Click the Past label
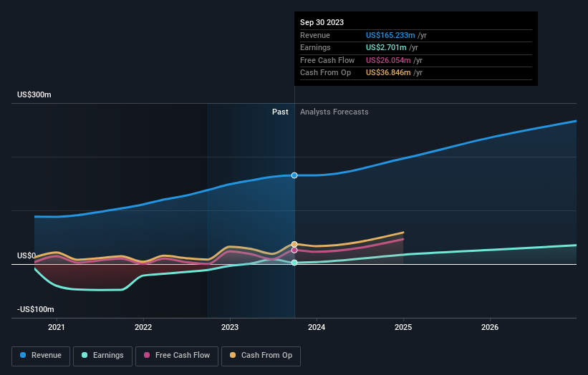588x375 pixels. (x=280, y=112)
